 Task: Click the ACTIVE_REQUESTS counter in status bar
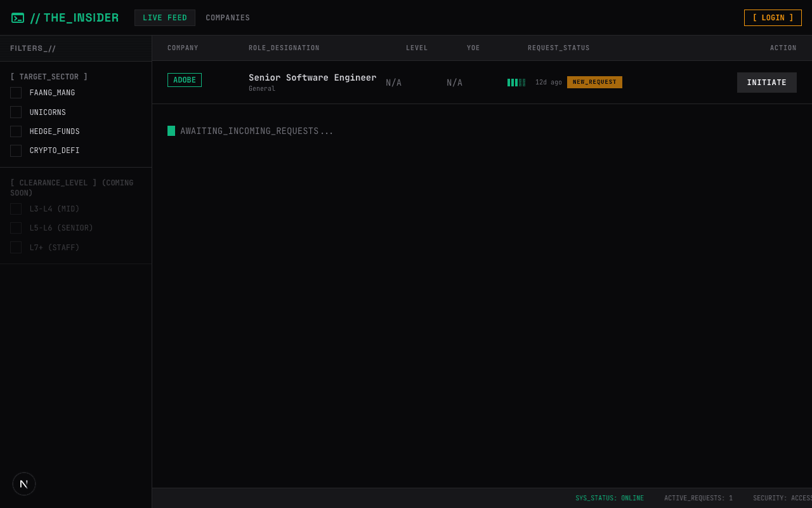tap(698, 498)
